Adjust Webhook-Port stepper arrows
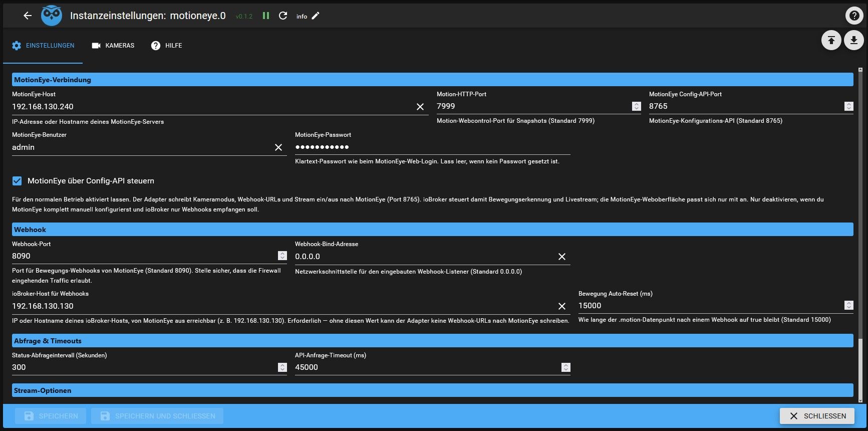868x431 pixels. point(282,256)
